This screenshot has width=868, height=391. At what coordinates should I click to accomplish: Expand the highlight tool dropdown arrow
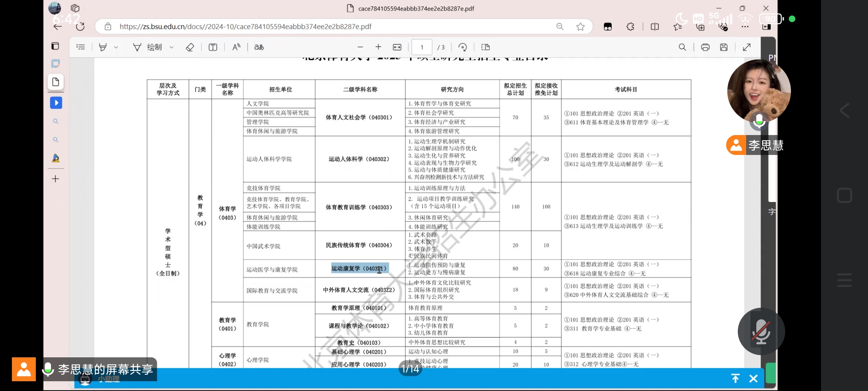pyautogui.click(x=116, y=47)
